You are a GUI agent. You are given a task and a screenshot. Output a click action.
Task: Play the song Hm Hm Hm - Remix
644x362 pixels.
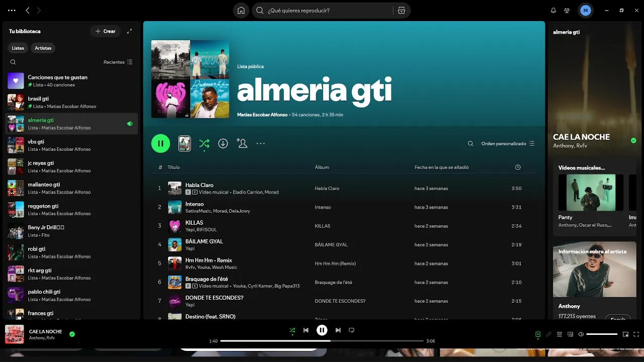(344, 263)
